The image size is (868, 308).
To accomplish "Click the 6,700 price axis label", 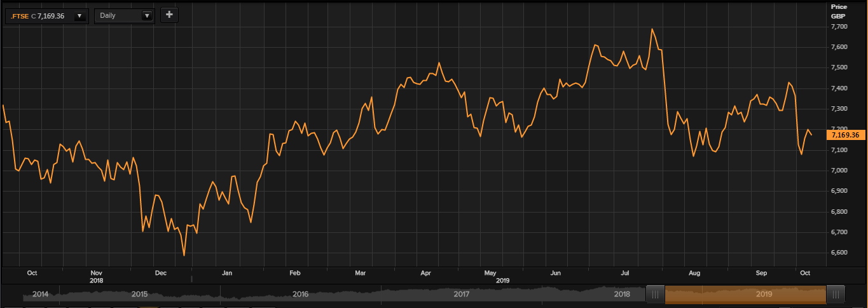I will click(x=839, y=232).
